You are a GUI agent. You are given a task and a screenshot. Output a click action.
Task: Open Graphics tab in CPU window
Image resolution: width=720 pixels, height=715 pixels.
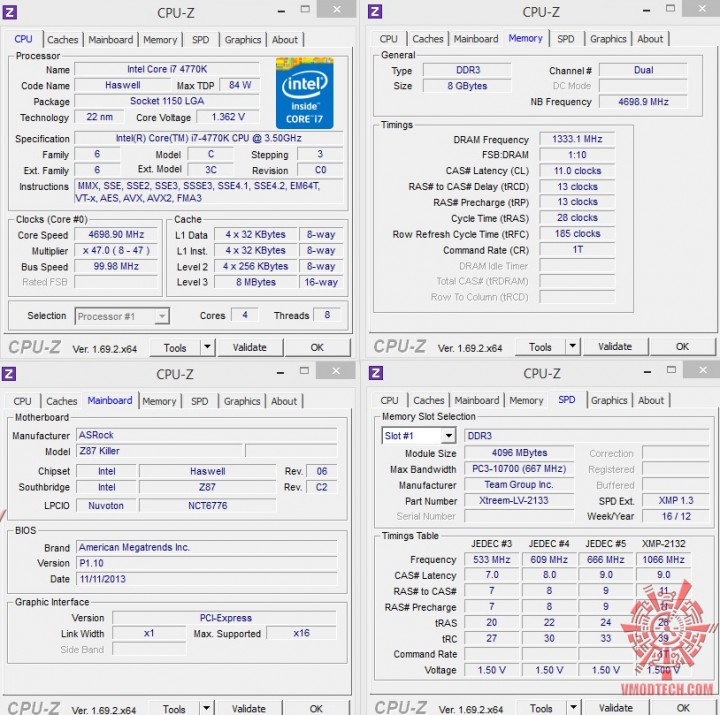243,39
